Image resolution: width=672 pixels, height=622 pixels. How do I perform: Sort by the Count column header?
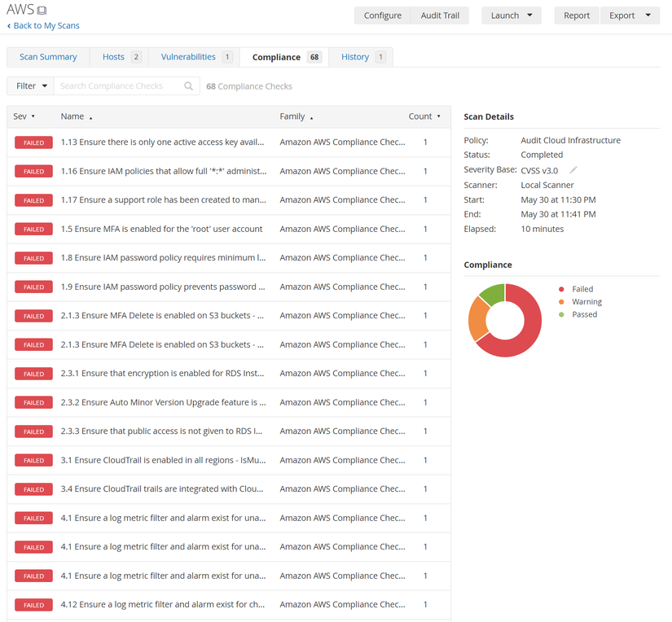tap(424, 116)
